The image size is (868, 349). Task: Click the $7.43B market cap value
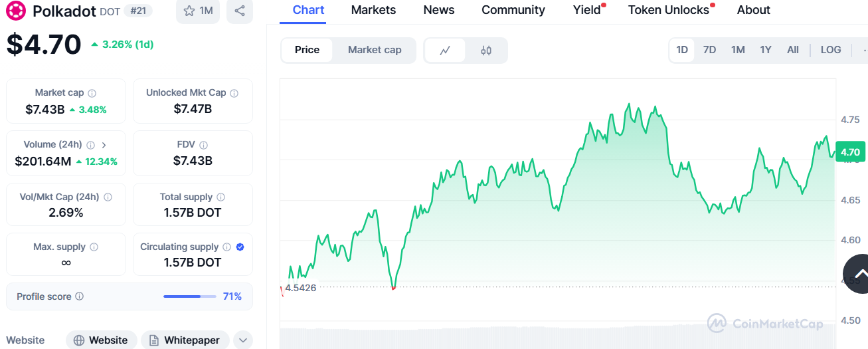coord(45,110)
